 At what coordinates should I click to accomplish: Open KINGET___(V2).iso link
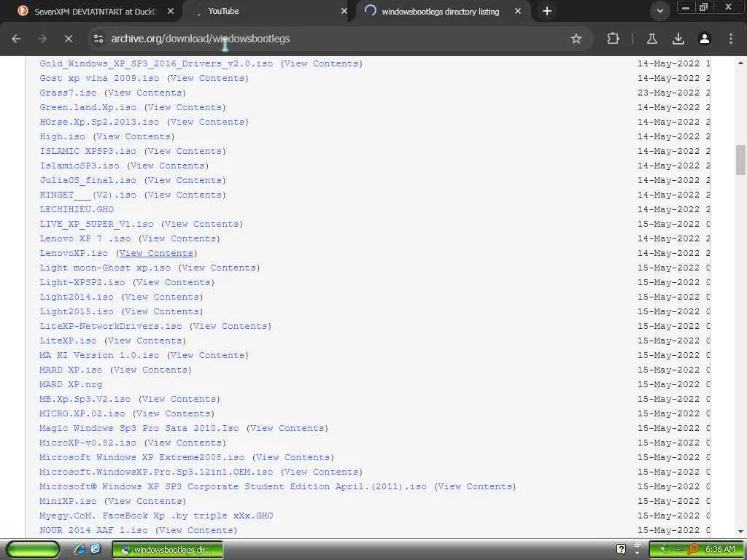pyautogui.click(x=88, y=195)
